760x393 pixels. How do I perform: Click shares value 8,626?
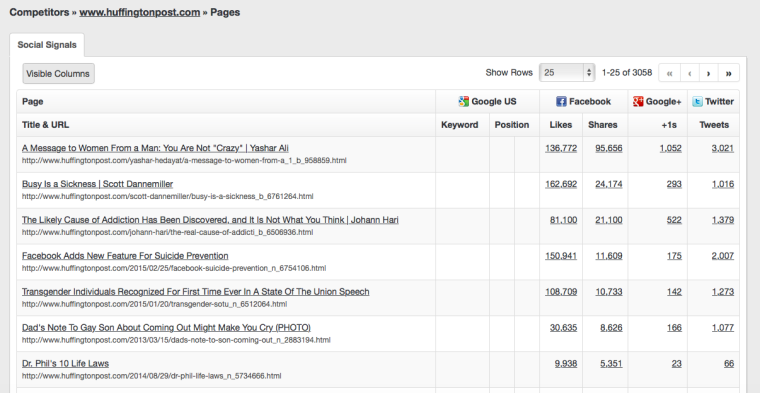[x=611, y=327]
